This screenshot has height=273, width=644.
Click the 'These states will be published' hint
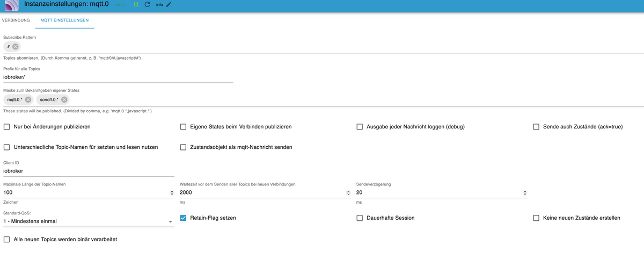78,111
